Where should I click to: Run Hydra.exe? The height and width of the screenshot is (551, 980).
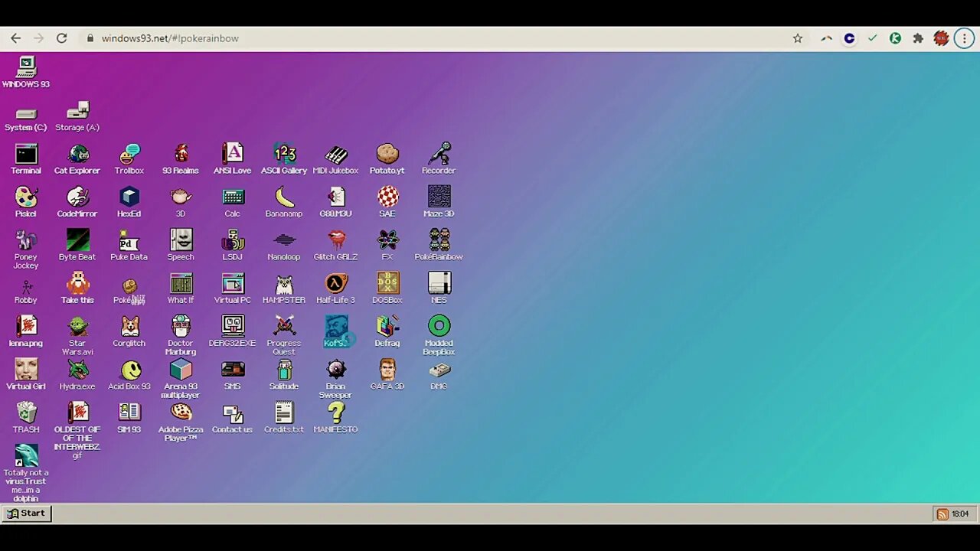77,375
